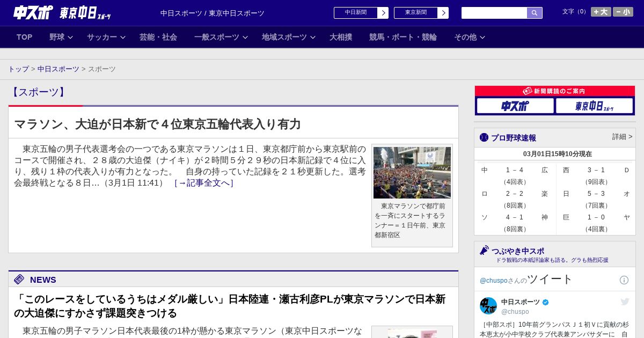This screenshot has height=338, width=644.
Task: Open 芸能・社会 navigation item
Action: 158,37
